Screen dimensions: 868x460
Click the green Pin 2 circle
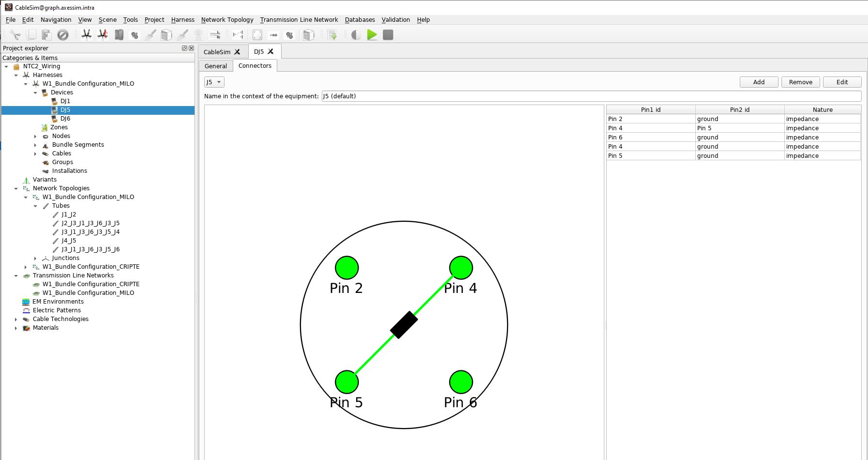(x=346, y=268)
